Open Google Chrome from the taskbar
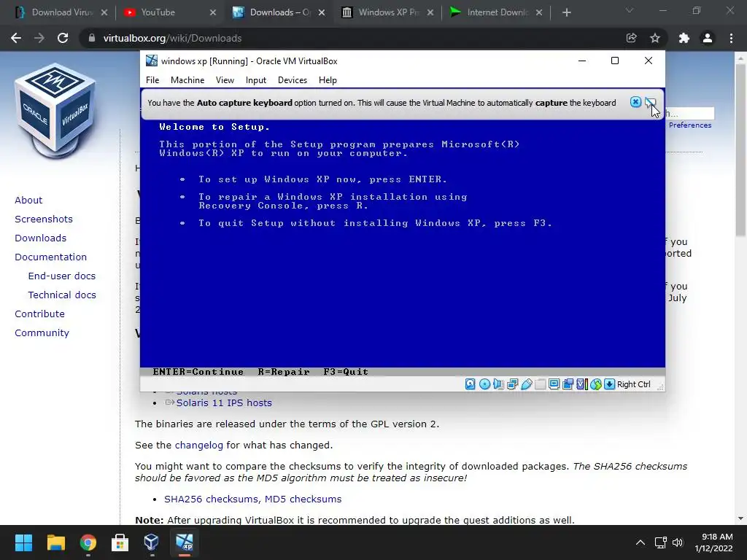Viewport: 747px width, 560px height. click(x=88, y=542)
